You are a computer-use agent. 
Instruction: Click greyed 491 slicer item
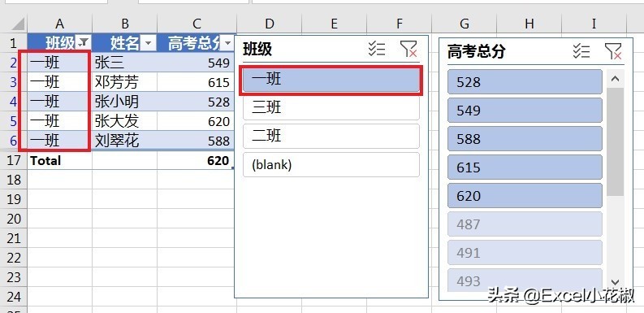(525, 253)
